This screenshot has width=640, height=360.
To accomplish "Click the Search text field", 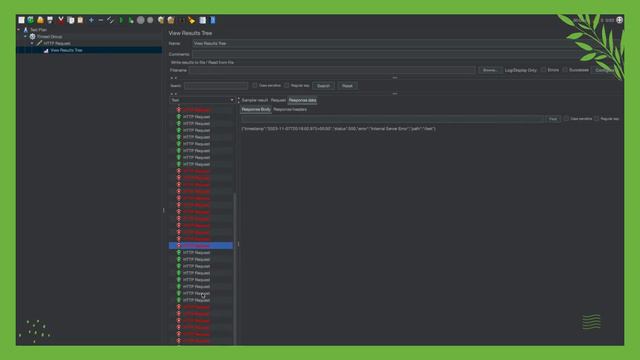I will click(216, 86).
